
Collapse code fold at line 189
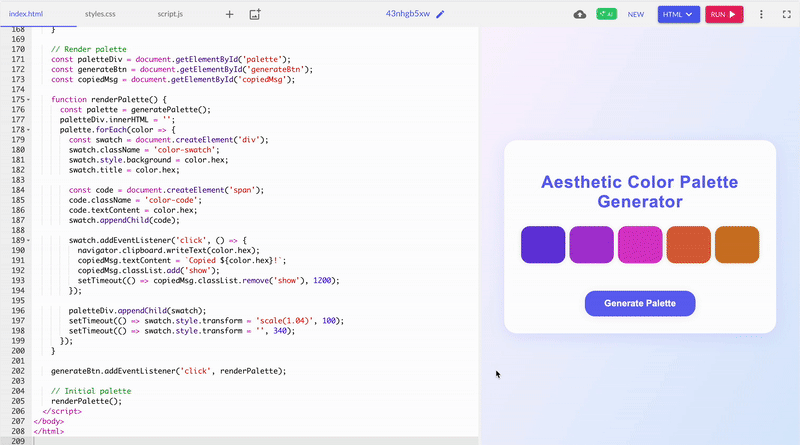(28, 240)
